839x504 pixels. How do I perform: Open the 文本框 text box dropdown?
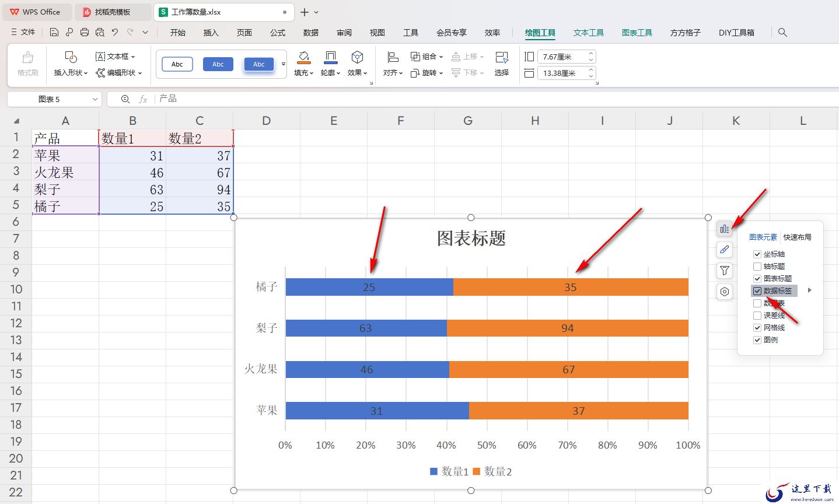tap(116, 57)
